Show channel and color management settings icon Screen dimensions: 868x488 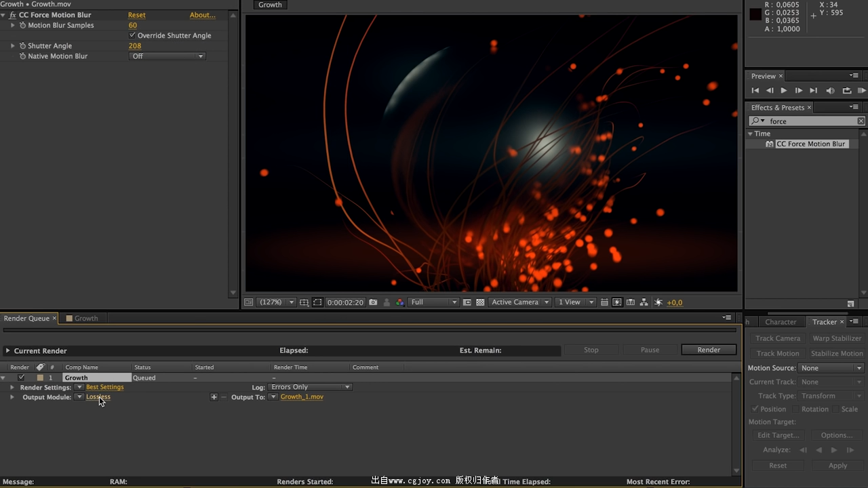coord(400,302)
